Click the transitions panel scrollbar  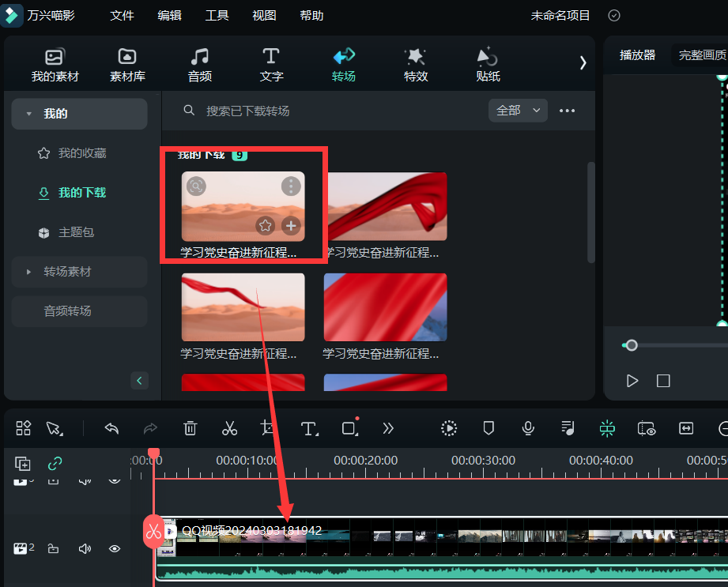[591, 212]
